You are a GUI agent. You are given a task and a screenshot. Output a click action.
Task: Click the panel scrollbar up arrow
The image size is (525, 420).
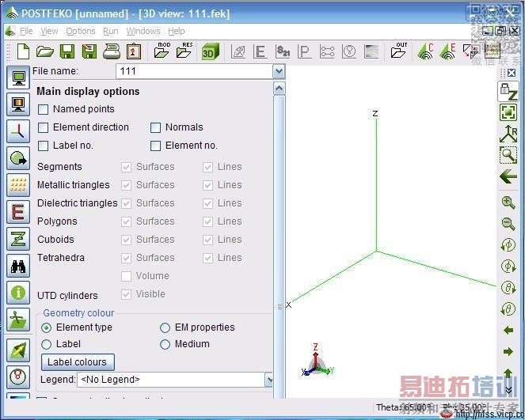[280, 89]
